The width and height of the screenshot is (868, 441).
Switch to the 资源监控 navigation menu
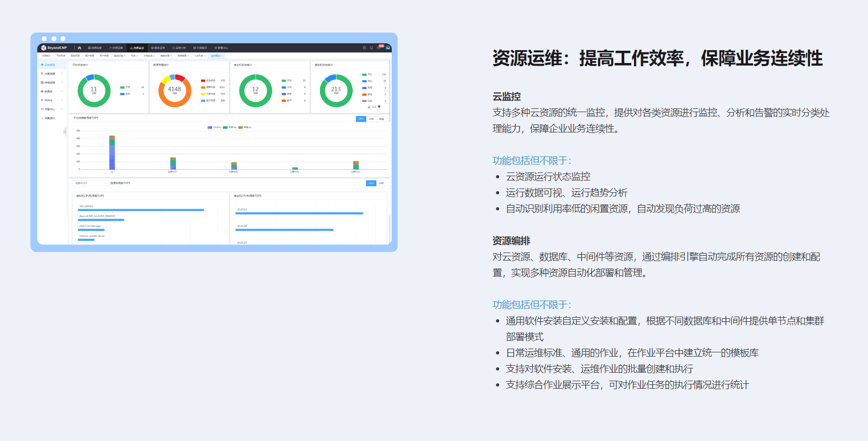[137, 48]
